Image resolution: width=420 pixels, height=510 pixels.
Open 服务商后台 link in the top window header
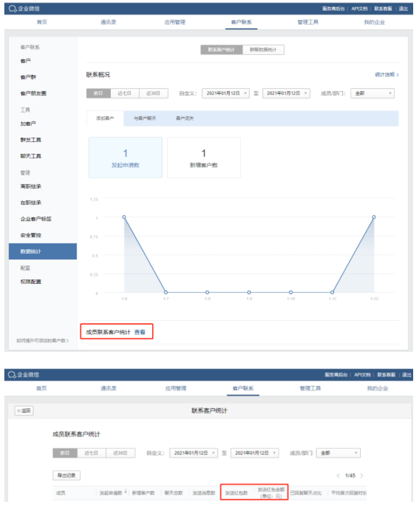coord(333,9)
